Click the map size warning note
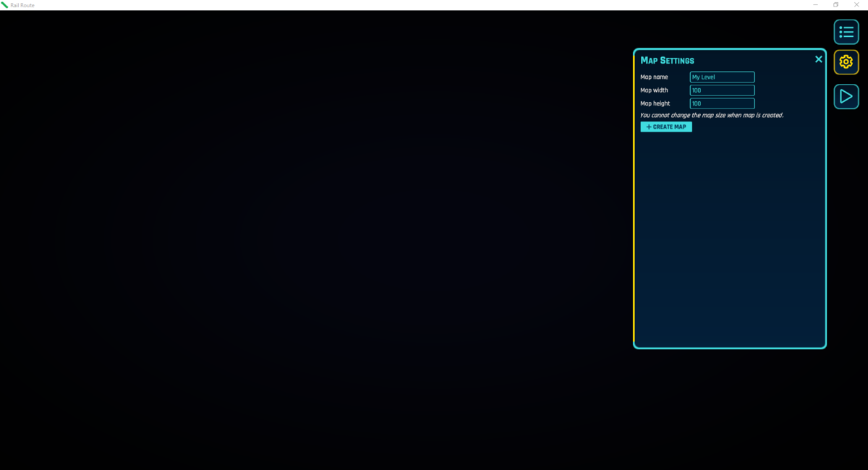This screenshot has width=868, height=470. 712,115
